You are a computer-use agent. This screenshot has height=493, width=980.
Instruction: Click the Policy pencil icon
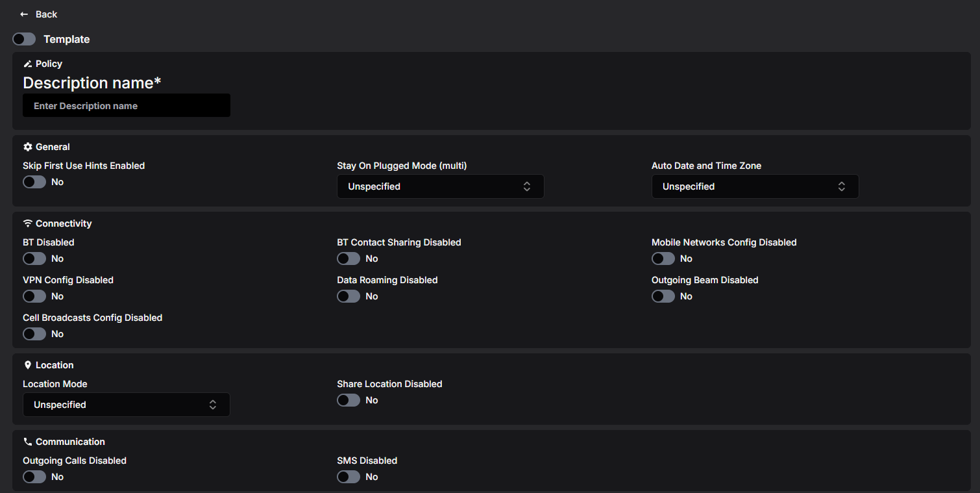click(x=27, y=64)
